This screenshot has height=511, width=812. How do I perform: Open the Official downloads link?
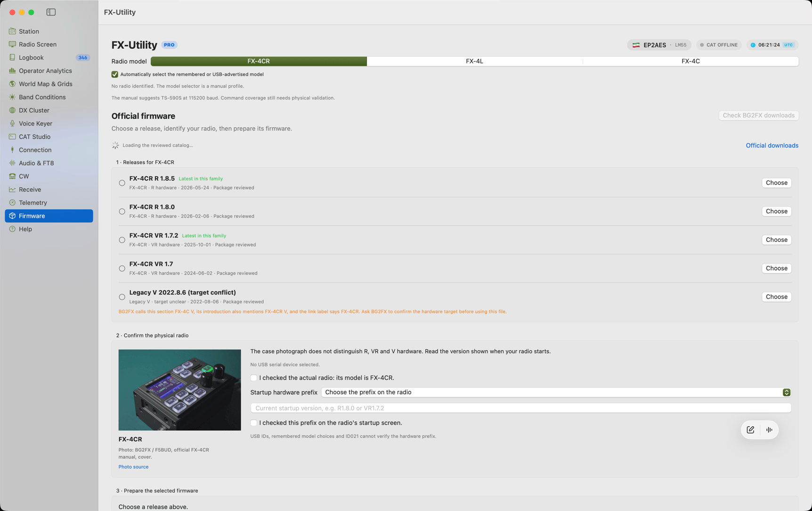772,146
